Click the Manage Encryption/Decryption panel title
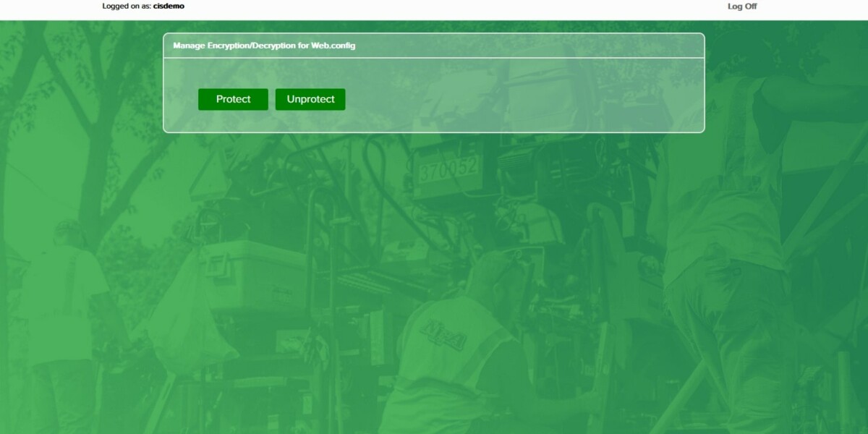Image resolution: width=868 pixels, height=434 pixels. pyautogui.click(x=264, y=46)
